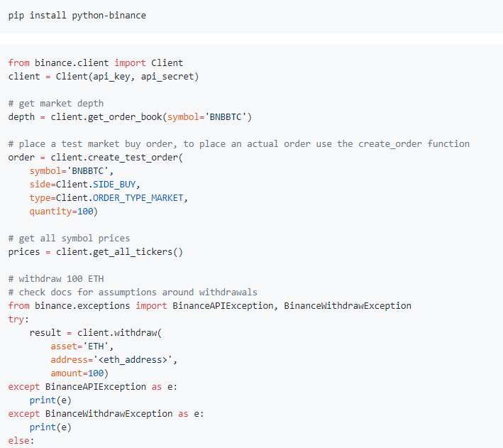Viewport: 503px width, 448px height.
Task: Click 'except BinanceWithdrawException as e:' line
Action: pos(106,414)
